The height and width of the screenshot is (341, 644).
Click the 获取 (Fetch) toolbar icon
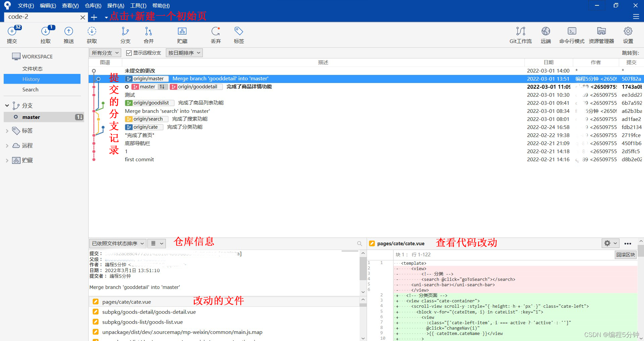click(x=92, y=34)
